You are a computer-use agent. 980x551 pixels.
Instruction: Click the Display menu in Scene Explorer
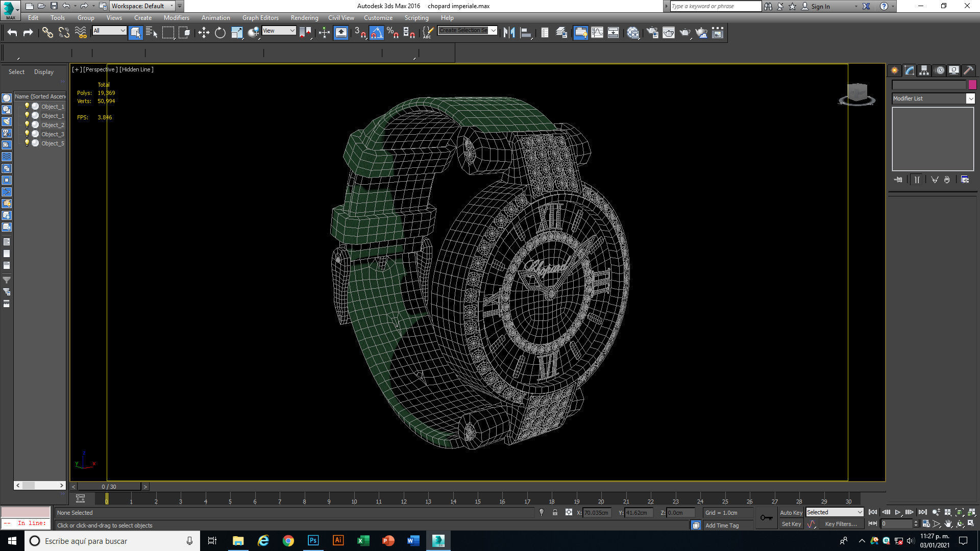44,72
